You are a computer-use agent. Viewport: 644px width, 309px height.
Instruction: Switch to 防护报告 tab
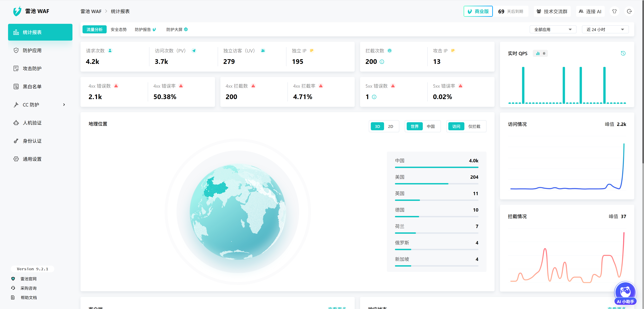pyautogui.click(x=145, y=30)
